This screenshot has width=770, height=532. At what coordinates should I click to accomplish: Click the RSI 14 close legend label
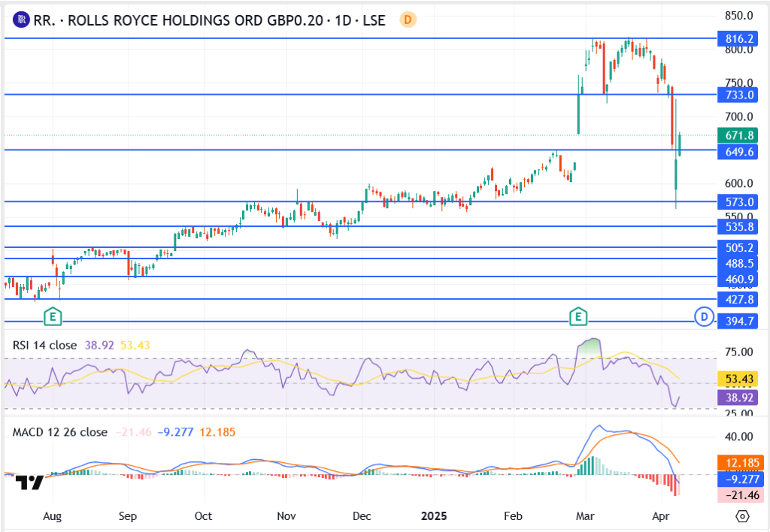click(x=44, y=345)
